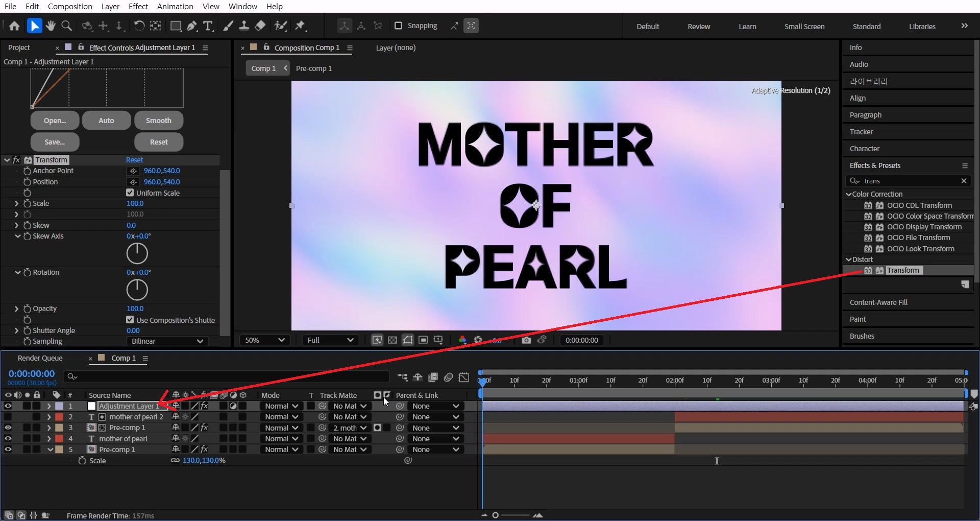Click the Rotation stopwatch icon

pyautogui.click(x=28, y=273)
